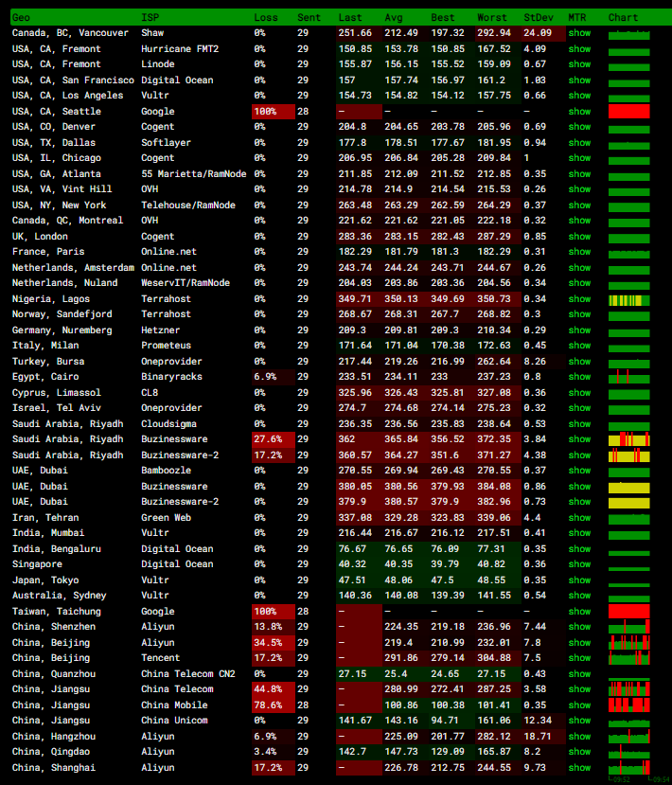The height and width of the screenshot is (785, 672).
Task: Select the 44.8% loss cell for China Telecom
Action: click(x=274, y=688)
